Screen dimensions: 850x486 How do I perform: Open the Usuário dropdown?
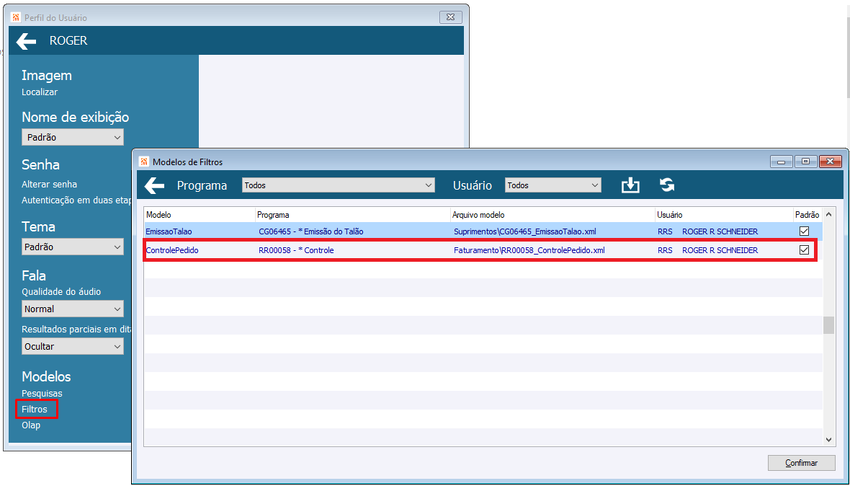pyautogui.click(x=553, y=185)
